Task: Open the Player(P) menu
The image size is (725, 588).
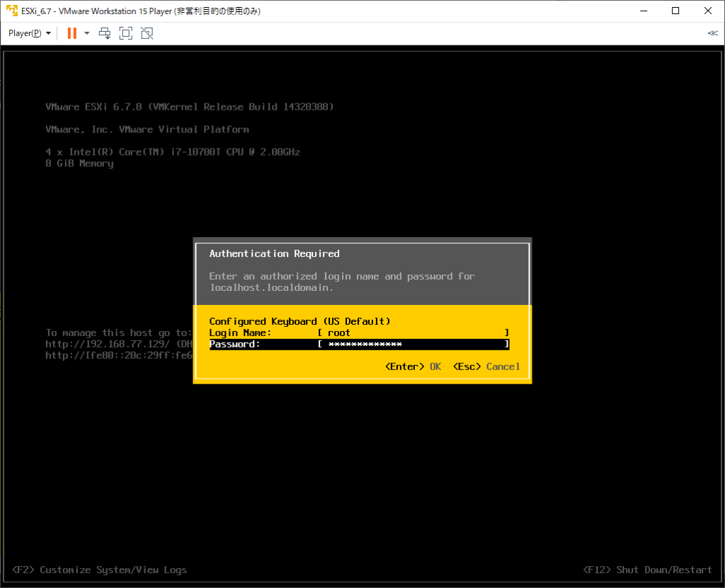Action: pyautogui.click(x=30, y=33)
